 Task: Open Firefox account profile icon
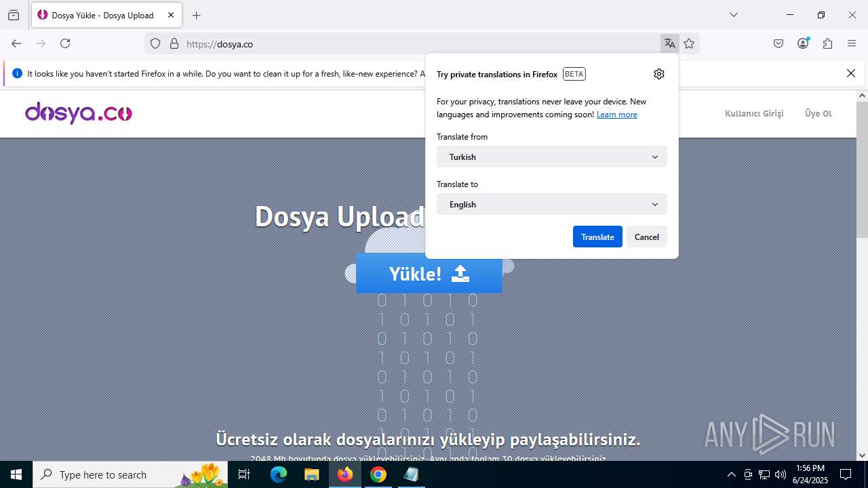(803, 43)
